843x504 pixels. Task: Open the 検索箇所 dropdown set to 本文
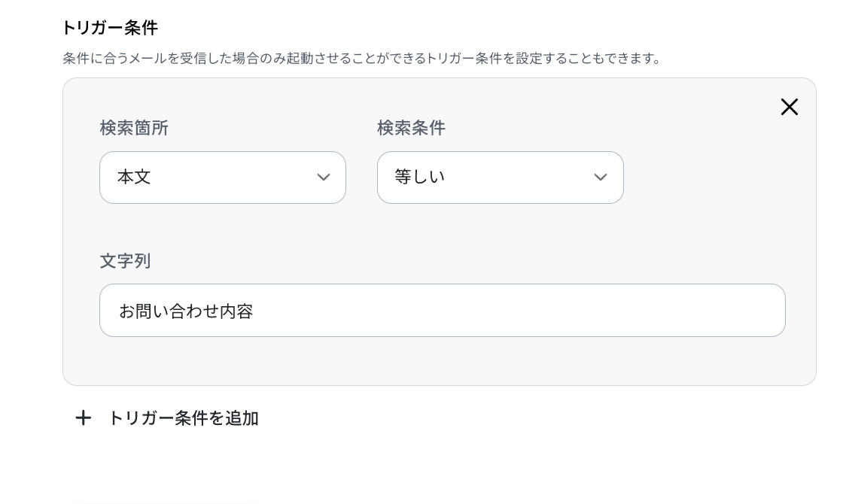(223, 178)
